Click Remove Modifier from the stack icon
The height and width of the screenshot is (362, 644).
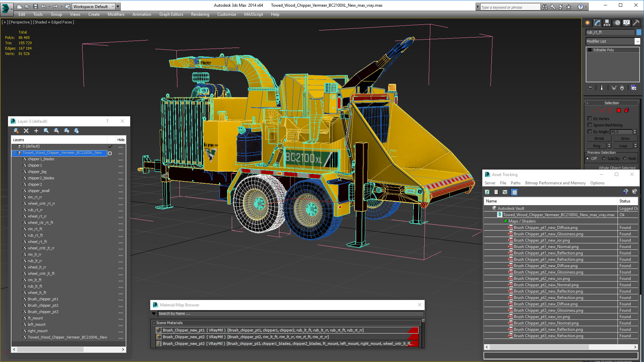(622, 88)
